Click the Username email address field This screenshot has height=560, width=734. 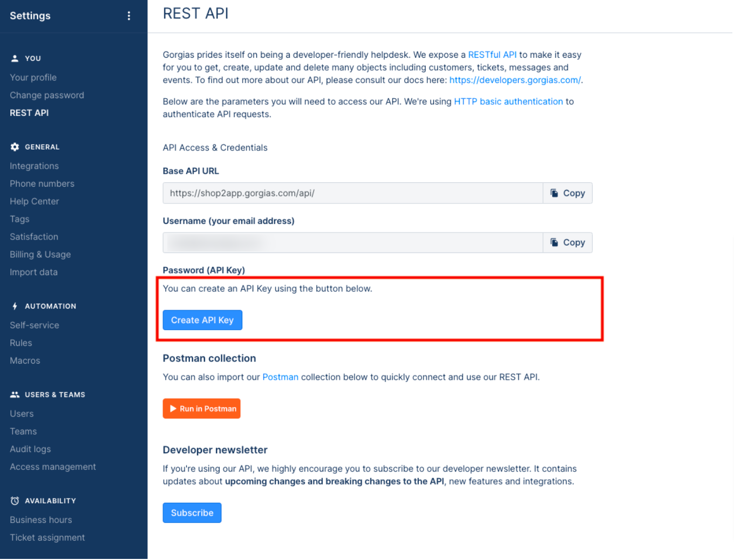click(352, 243)
